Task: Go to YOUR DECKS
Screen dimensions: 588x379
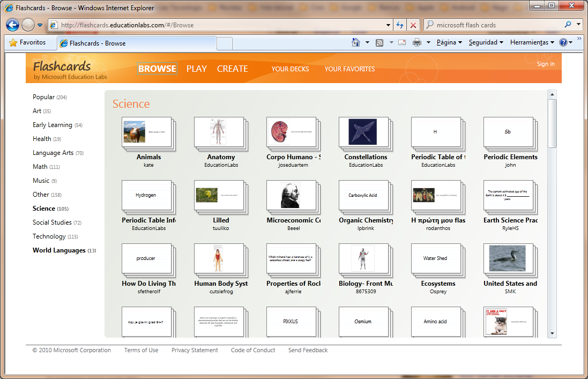Action: pos(290,69)
